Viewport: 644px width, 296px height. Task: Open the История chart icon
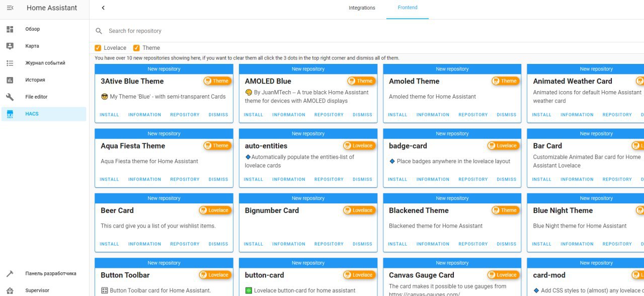(x=10, y=80)
